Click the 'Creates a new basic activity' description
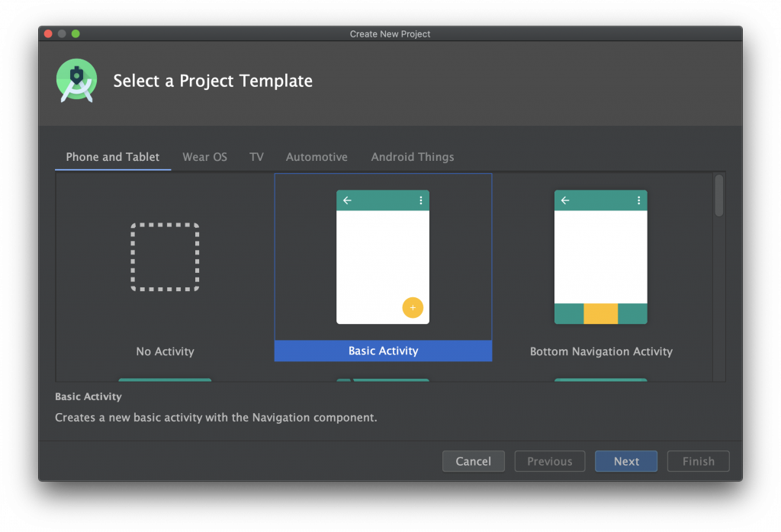This screenshot has width=781, height=532. pyautogui.click(x=216, y=418)
